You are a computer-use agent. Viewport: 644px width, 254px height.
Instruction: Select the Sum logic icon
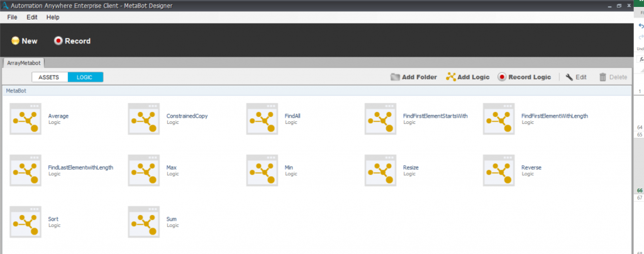click(x=144, y=222)
